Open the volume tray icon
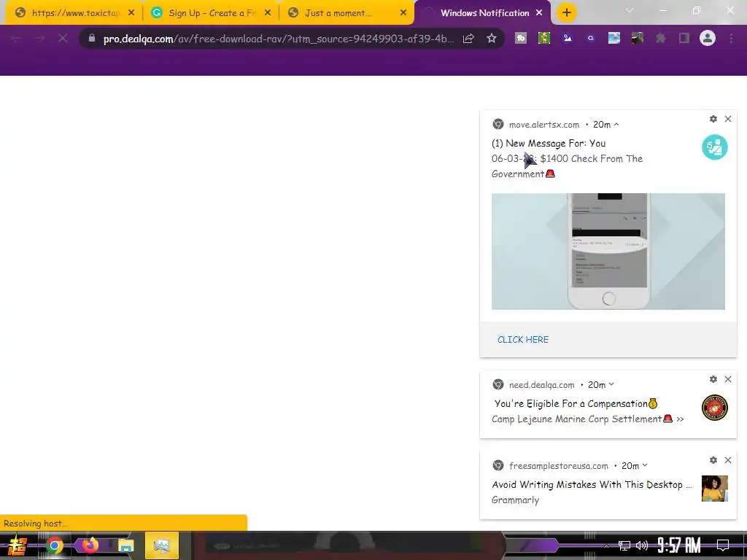Viewport: 747px width, 560px height. coord(642,545)
